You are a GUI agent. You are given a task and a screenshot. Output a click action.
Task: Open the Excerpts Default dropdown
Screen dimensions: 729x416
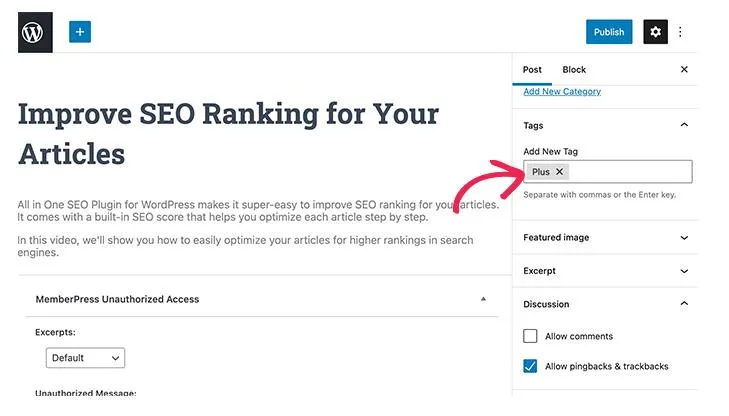click(x=86, y=358)
